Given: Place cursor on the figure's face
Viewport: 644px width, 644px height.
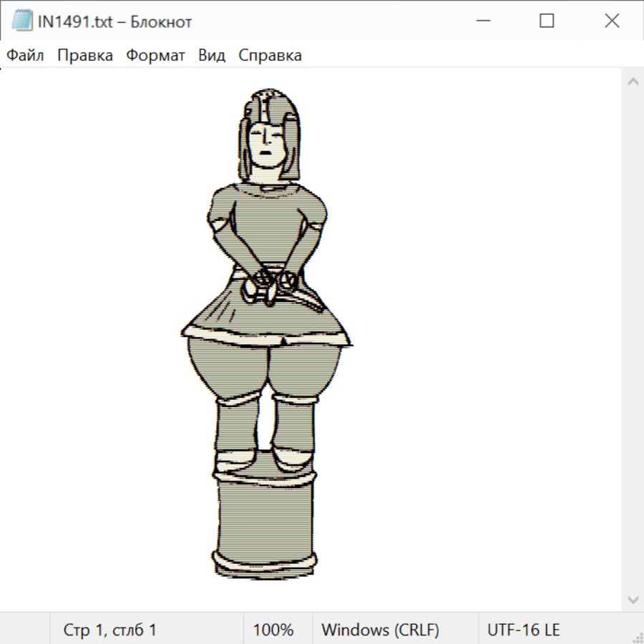Looking at the screenshot, I should tap(265, 143).
